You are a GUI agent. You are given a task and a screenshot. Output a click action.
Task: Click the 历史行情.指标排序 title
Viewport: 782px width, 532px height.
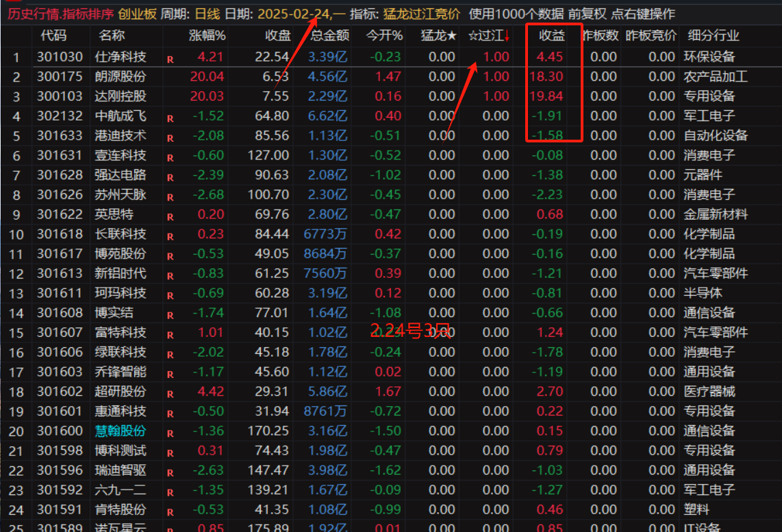click(60, 14)
